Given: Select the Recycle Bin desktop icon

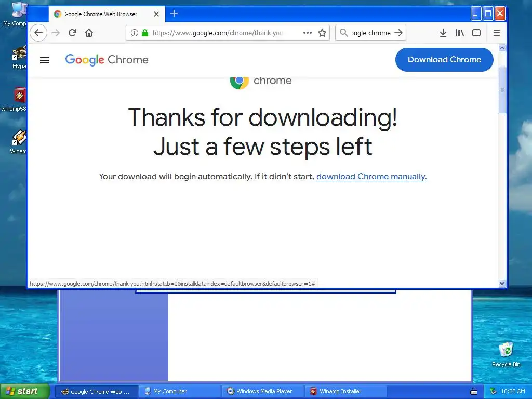Looking at the screenshot, I should point(506,354).
